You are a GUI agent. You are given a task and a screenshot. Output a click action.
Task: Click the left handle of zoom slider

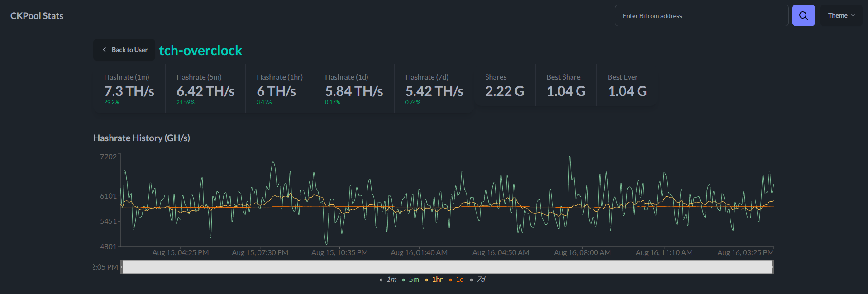coord(121,267)
